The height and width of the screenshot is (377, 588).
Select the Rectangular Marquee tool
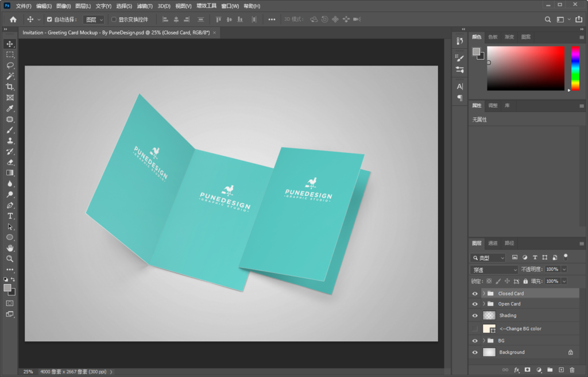point(10,55)
